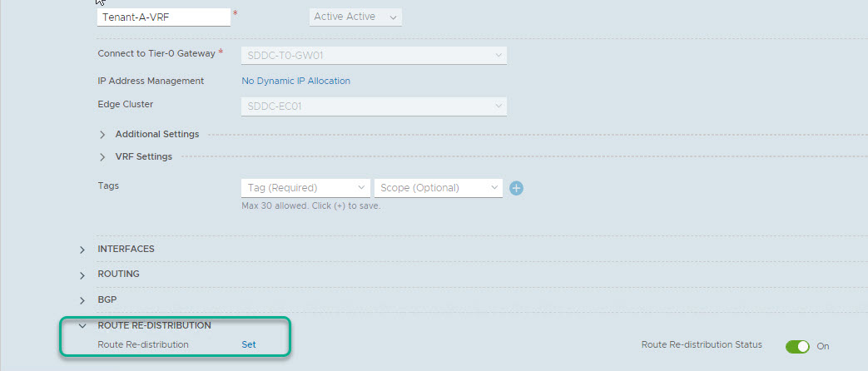Image resolution: width=868 pixels, height=371 pixels.
Task: Open the Edge Cluster dropdown
Action: click(x=373, y=106)
